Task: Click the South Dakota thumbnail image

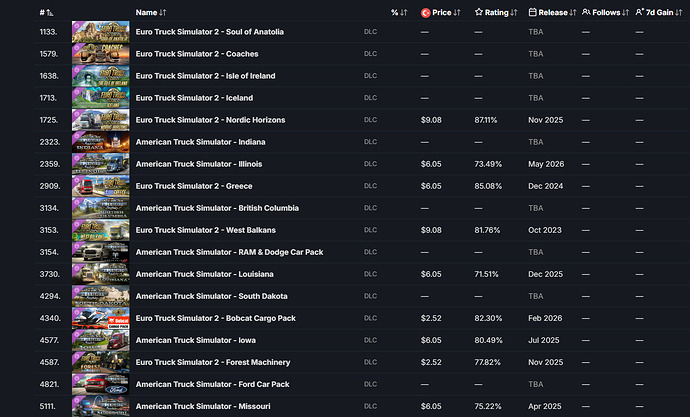Action: point(101,296)
